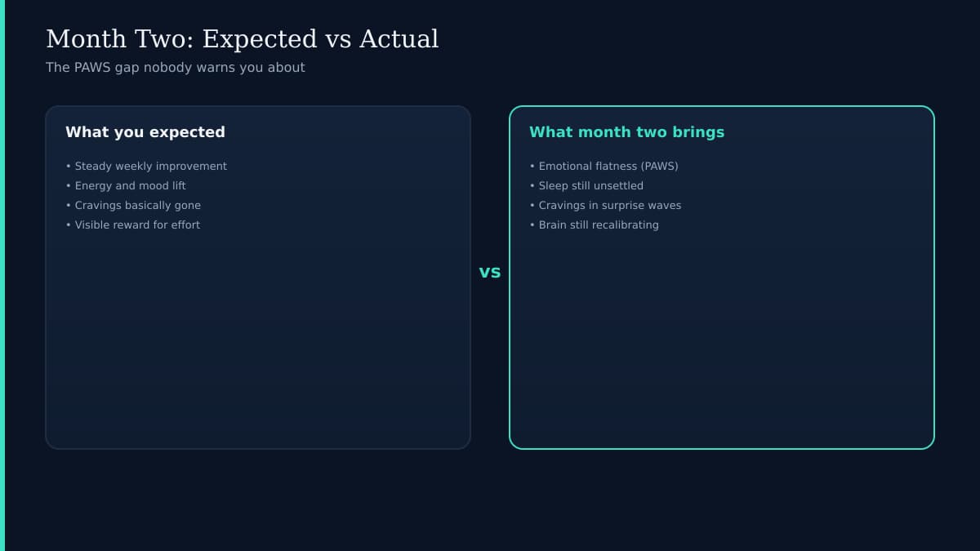Click the word 'brings' in right heading
980x551 pixels.
click(x=698, y=132)
